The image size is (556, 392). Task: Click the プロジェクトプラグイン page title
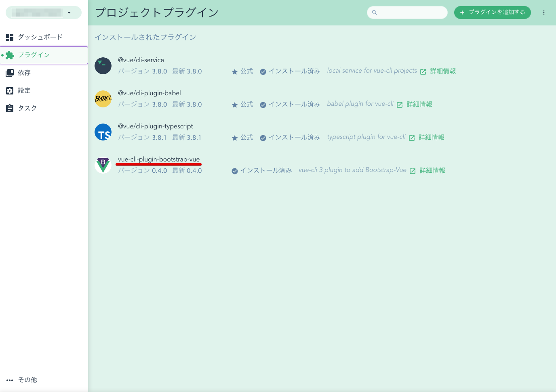pos(157,13)
